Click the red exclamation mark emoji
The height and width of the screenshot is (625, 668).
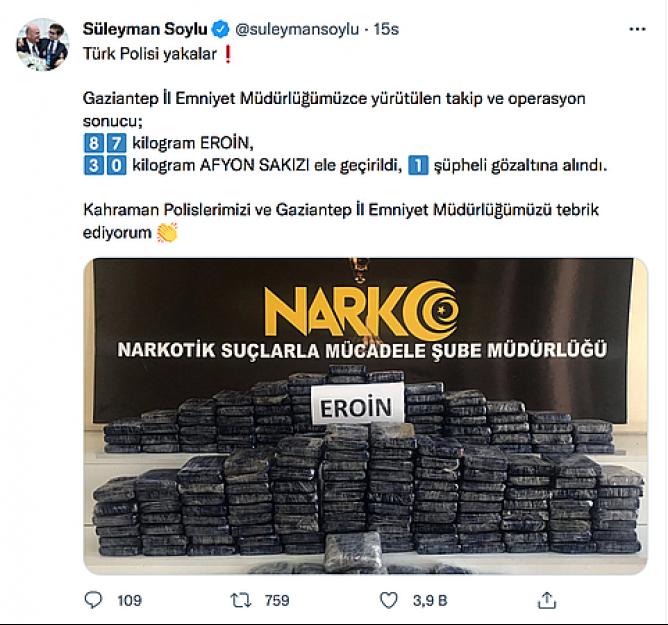tap(228, 55)
